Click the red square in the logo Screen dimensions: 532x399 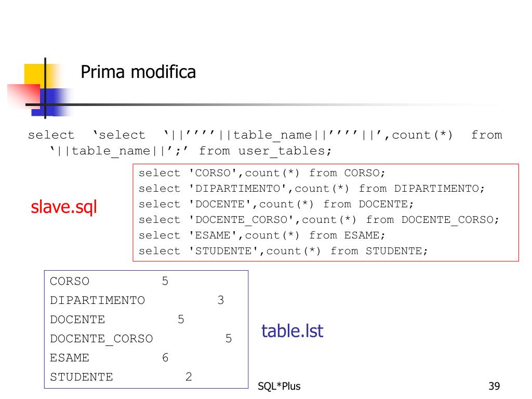point(24,96)
